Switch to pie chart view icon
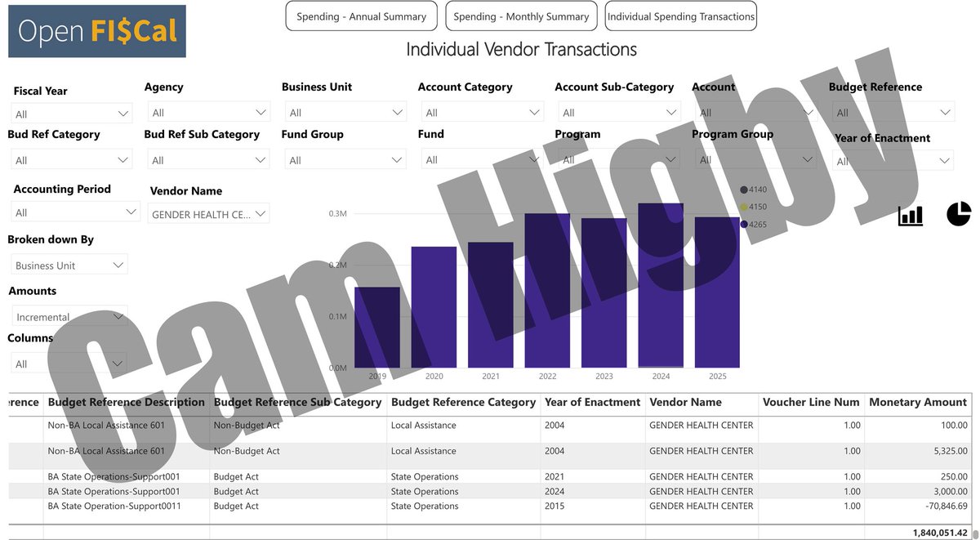The width and height of the screenshot is (980, 540). [x=958, y=214]
